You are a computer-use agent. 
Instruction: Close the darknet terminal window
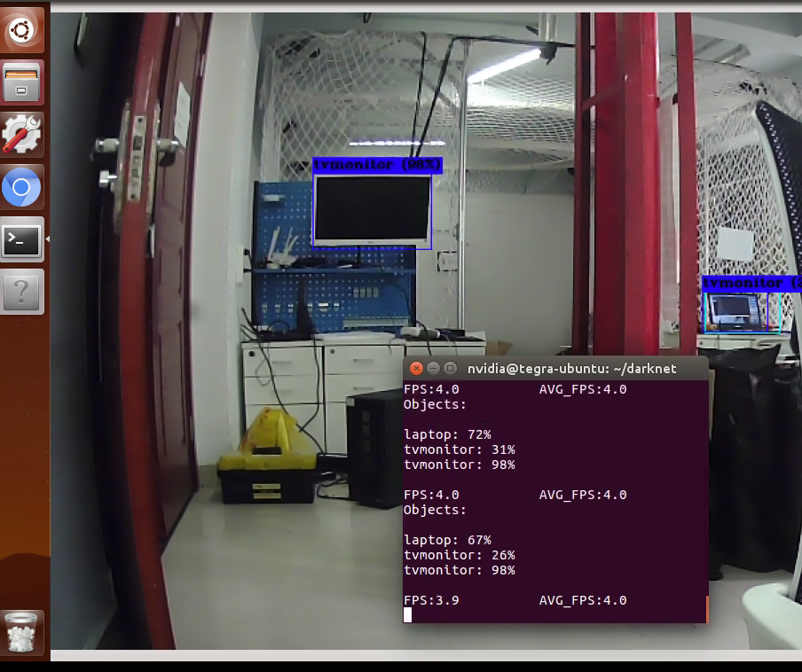(x=416, y=369)
